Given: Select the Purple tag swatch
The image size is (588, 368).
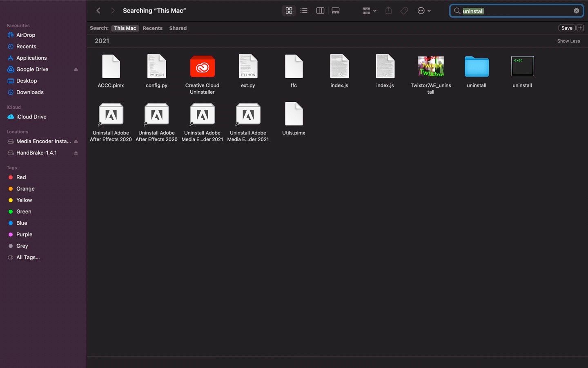Looking at the screenshot, I should click(11, 234).
